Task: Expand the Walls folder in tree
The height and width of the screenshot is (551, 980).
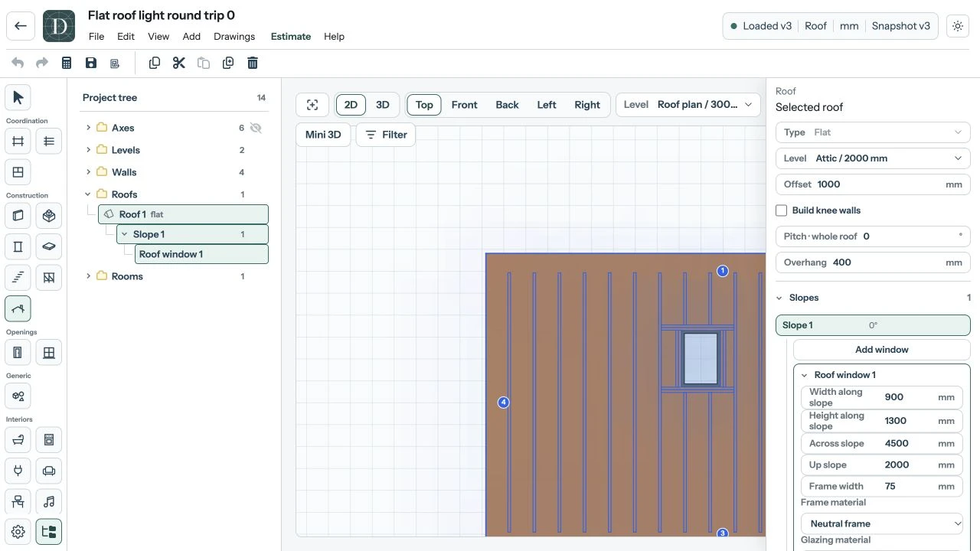Action: [x=88, y=172]
